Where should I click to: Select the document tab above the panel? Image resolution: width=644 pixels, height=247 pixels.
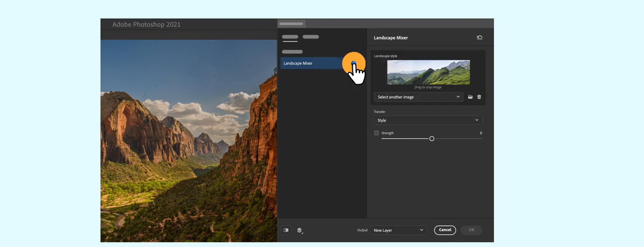click(x=291, y=24)
